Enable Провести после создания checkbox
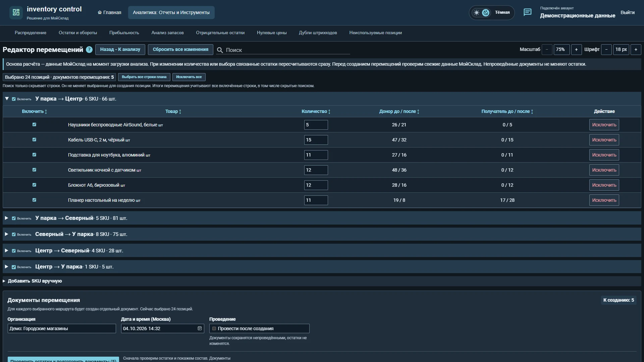Image resolution: width=644 pixels, height=362 pixels. [214, 328]
